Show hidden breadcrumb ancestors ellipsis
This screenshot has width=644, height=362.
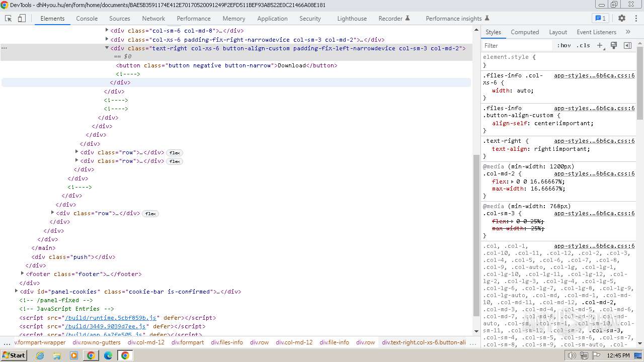click(7, 342)
